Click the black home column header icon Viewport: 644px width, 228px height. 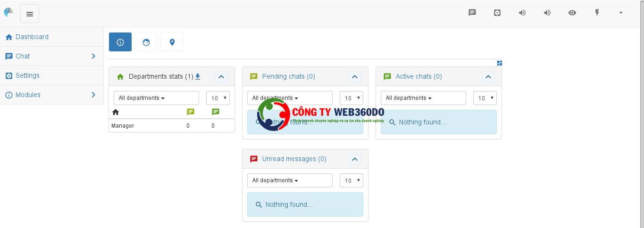tap(116, 112)
